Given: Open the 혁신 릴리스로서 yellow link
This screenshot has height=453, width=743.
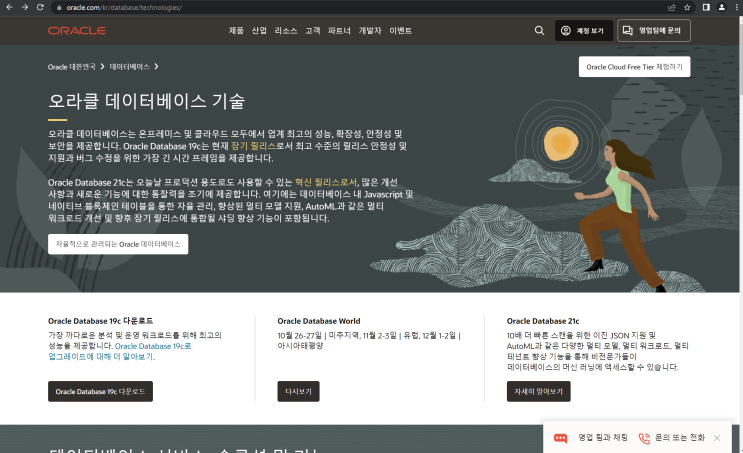Looking at the screenshot, I should 326,182.
